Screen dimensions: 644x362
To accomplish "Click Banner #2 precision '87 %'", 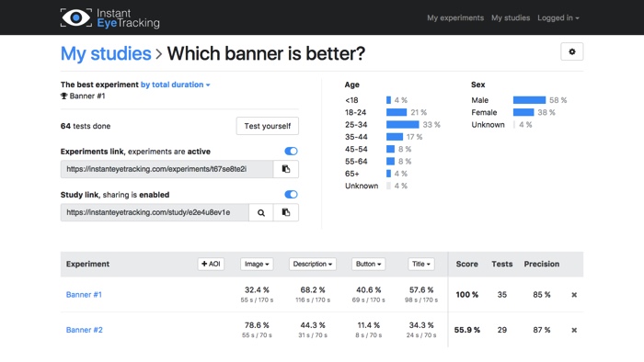I will tap(541, 330).
